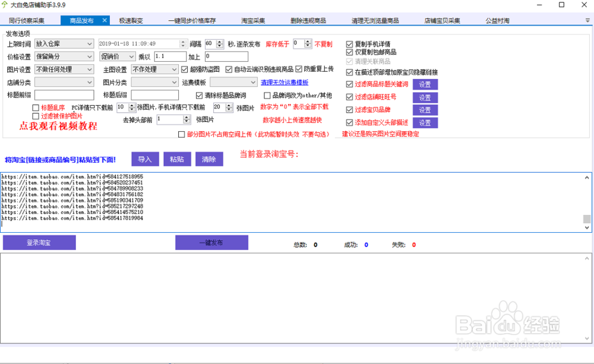Click the 粘贴 button
594x364 pixels.
(177, 159)
